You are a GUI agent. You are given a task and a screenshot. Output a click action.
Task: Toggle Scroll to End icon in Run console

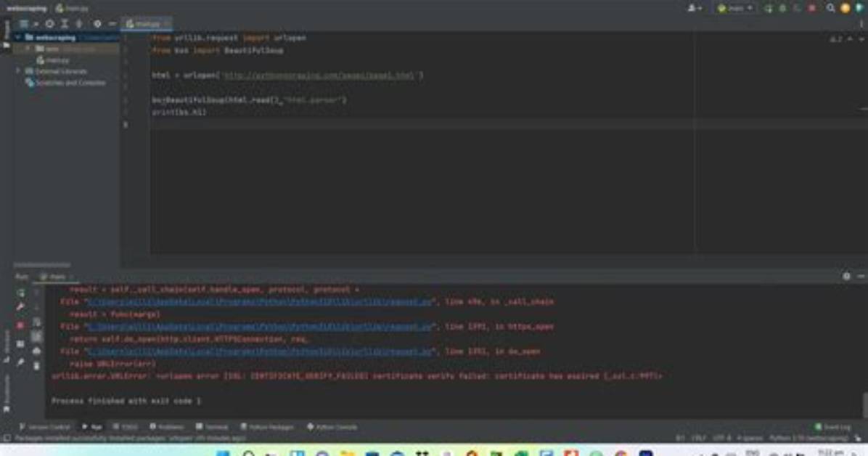(x=36, y=336)
